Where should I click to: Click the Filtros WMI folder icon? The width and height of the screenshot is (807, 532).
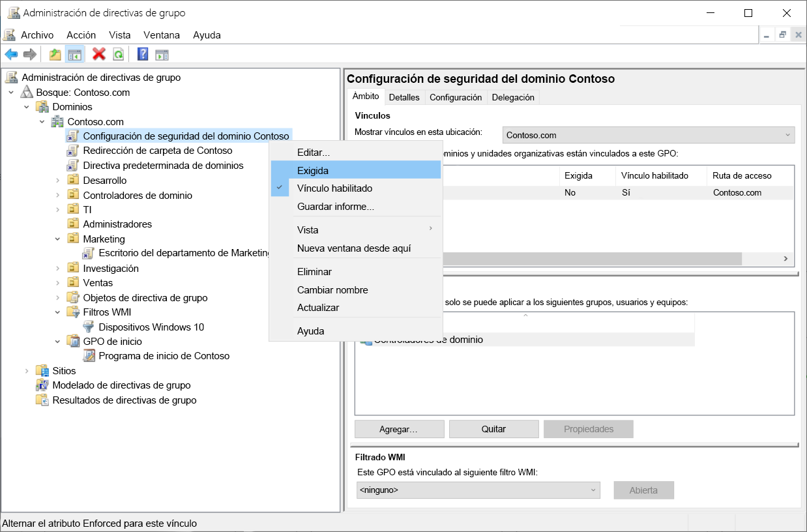click(x=72, y=312)
